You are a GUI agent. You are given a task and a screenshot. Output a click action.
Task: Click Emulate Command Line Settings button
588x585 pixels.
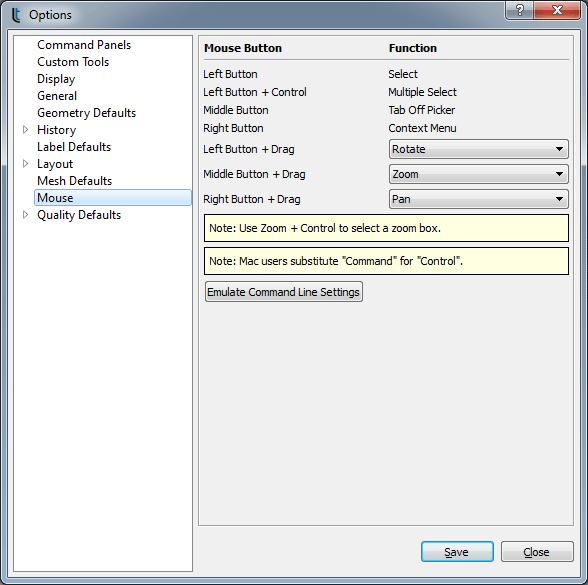pos(284,292)
